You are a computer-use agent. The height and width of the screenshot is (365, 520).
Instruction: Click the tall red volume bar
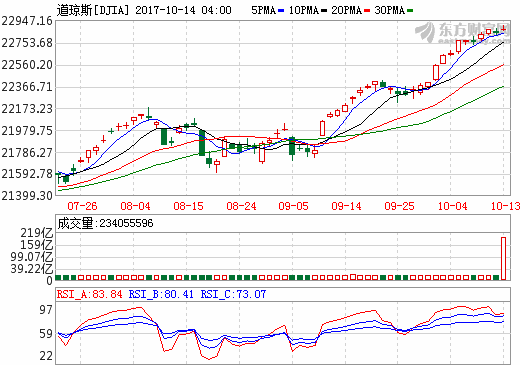(x=503, y=258)
